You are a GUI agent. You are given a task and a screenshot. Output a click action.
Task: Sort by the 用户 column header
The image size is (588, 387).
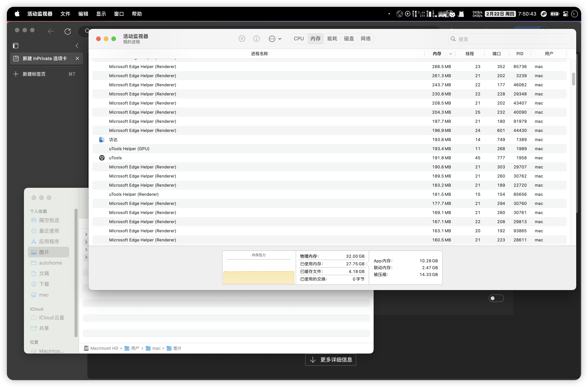tap(549, 54)
